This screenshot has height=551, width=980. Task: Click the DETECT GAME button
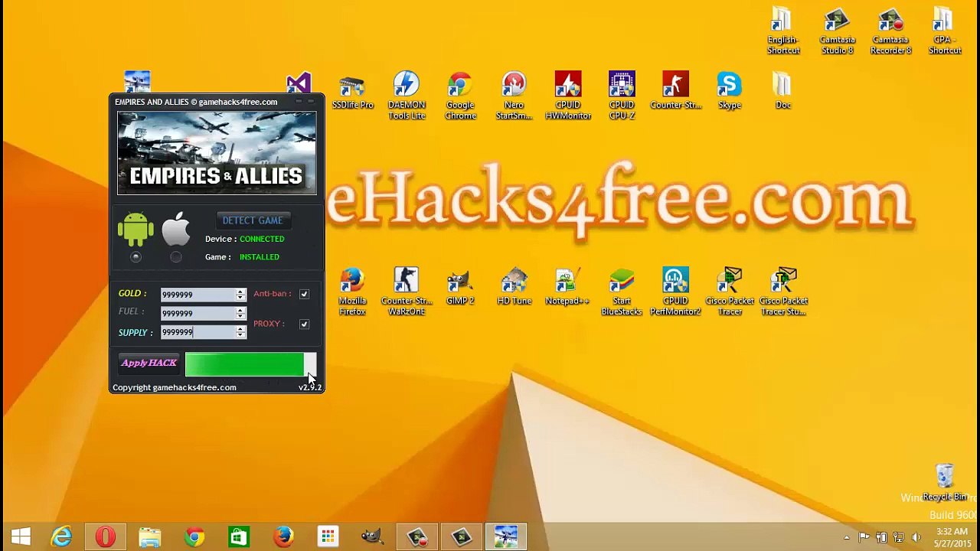[x=253, y=220]
